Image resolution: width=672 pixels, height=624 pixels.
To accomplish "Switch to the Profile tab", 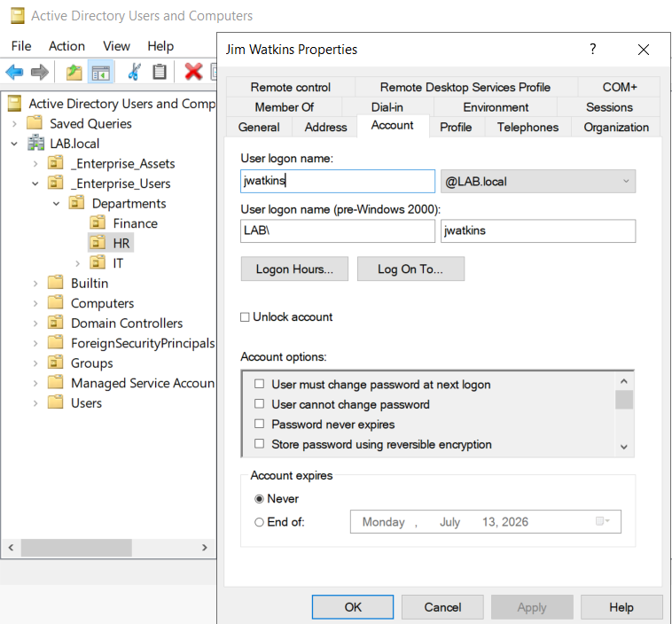I will coord(456,128).
